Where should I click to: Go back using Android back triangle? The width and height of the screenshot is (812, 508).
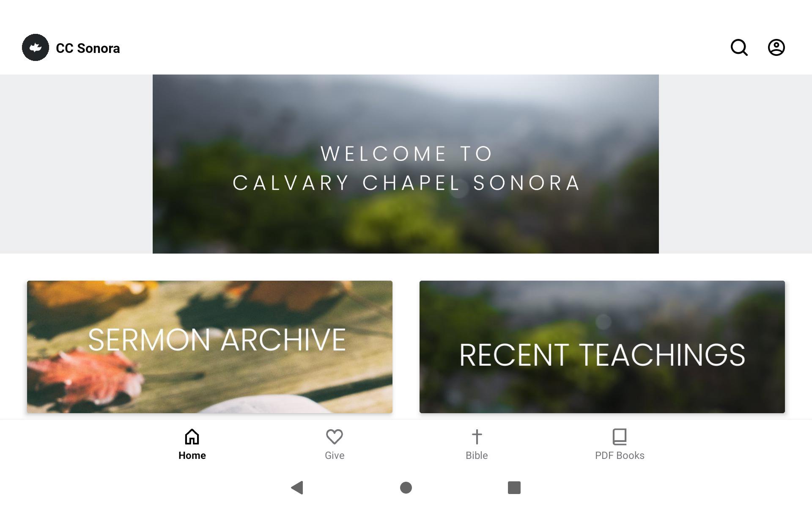297,488
